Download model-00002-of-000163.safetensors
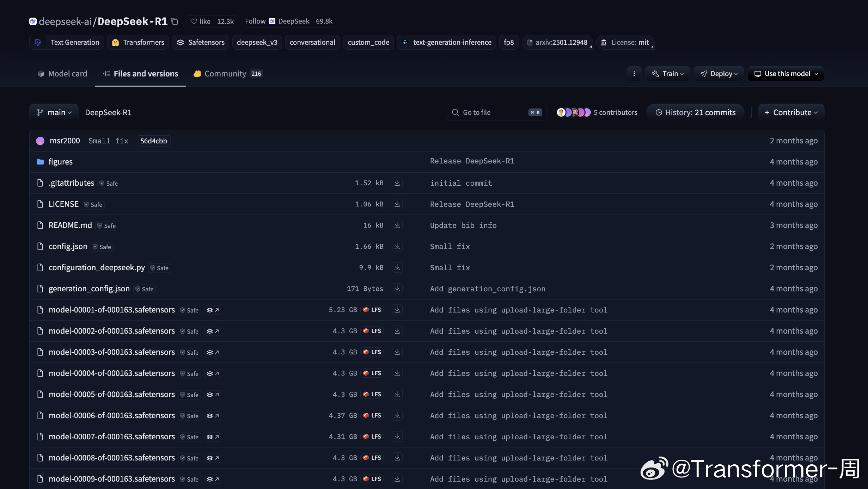Screen dimensions: 868x489 [x=397, y=331]
